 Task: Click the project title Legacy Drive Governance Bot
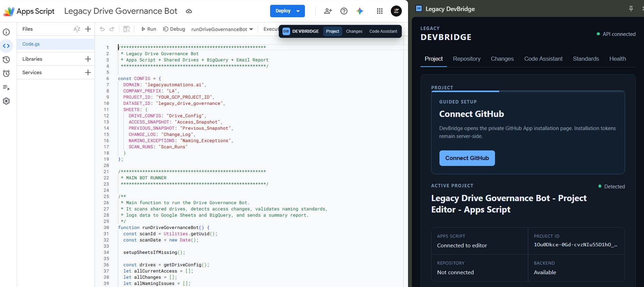(x=121, y=11)
